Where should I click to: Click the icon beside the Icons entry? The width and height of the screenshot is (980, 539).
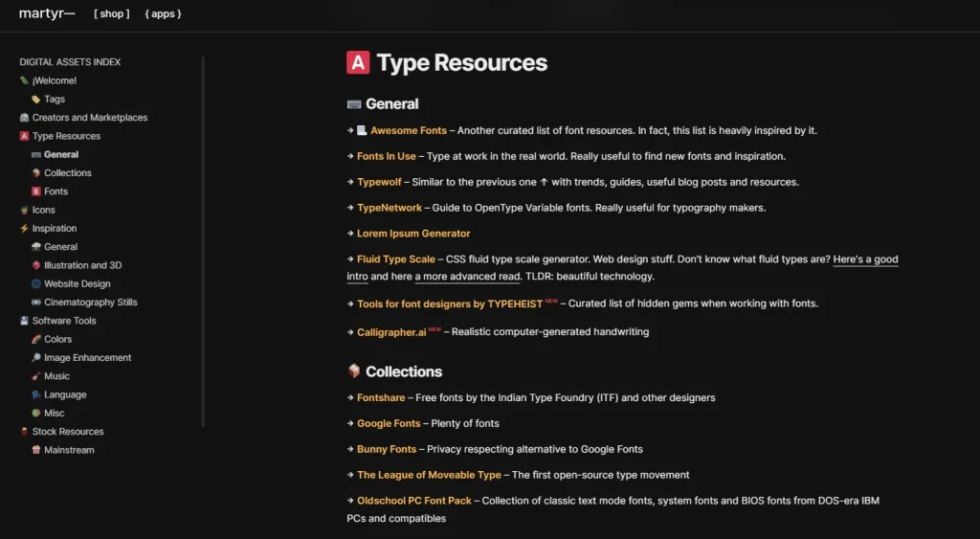point(24,210)
